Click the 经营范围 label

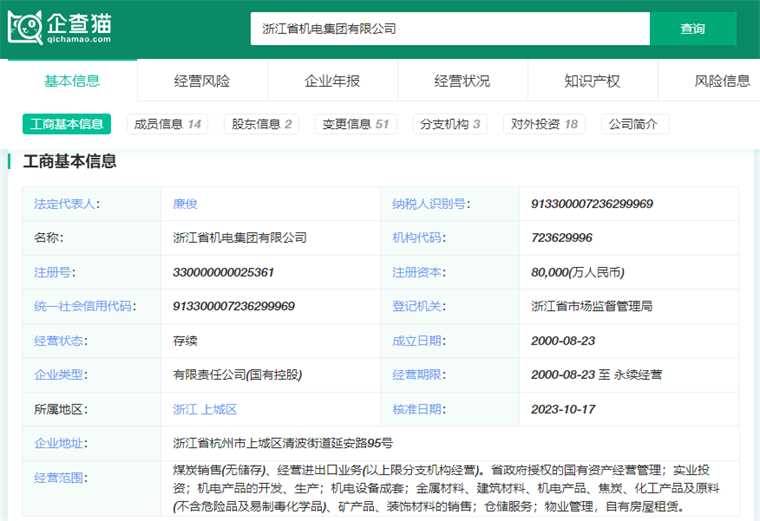(61, 478)
